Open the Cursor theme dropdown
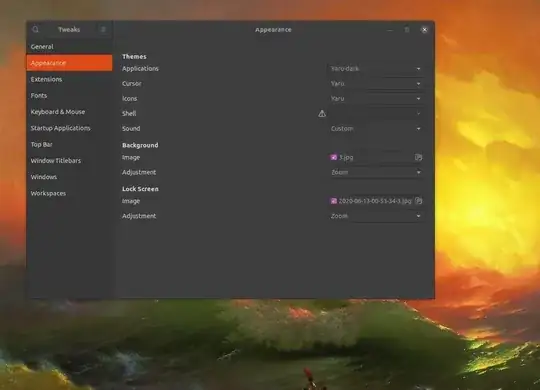The width and height of the screenshot is (540, 390). (375, 84)
